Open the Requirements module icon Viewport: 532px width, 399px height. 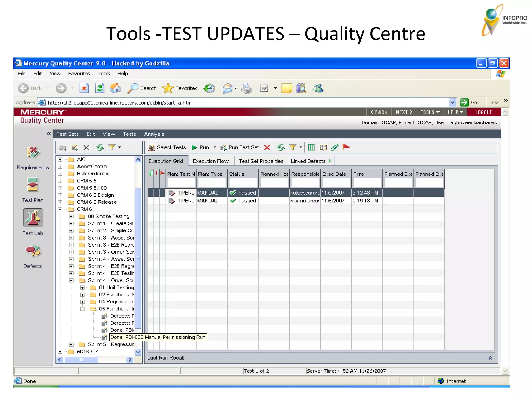click(33, 153)
